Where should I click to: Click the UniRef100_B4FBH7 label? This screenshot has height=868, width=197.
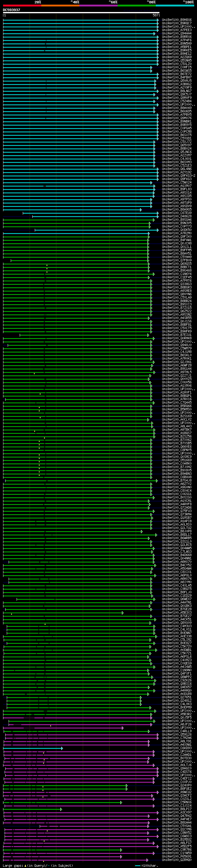pyautogui.click(x=177, y=78)
